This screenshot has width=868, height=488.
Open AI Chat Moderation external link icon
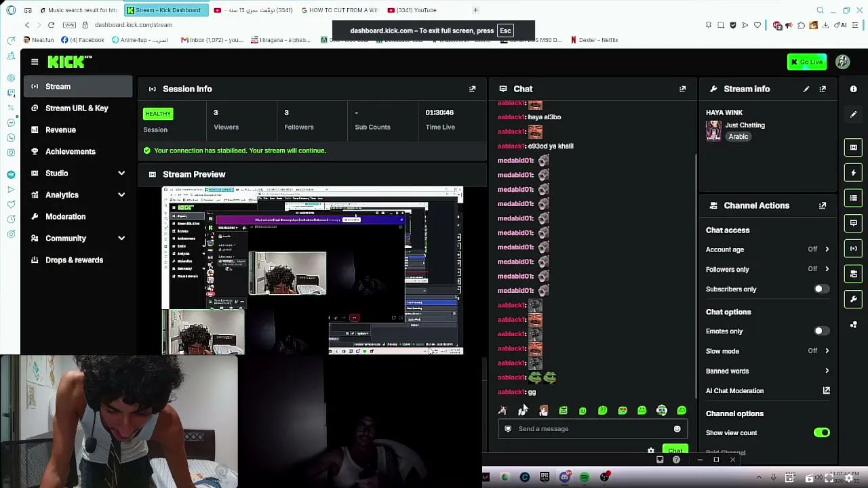click(826, 390)
